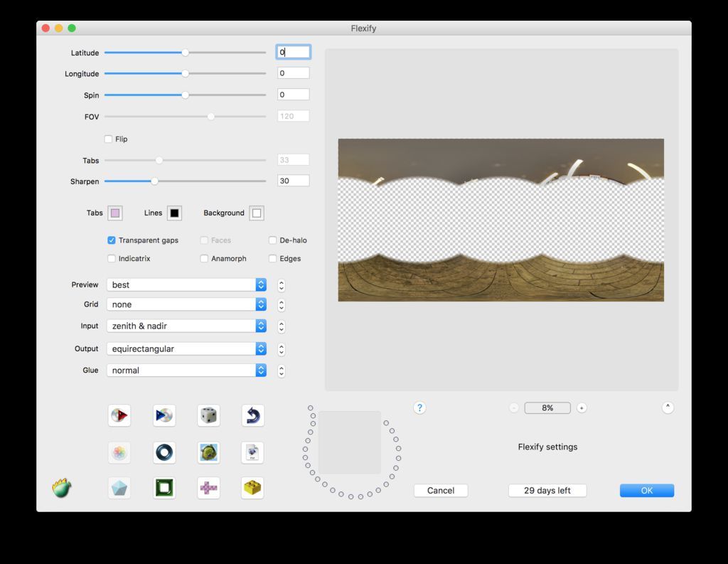Click the little planet thumbnail icon
728x564 pixels.
(x=208, y=452)
